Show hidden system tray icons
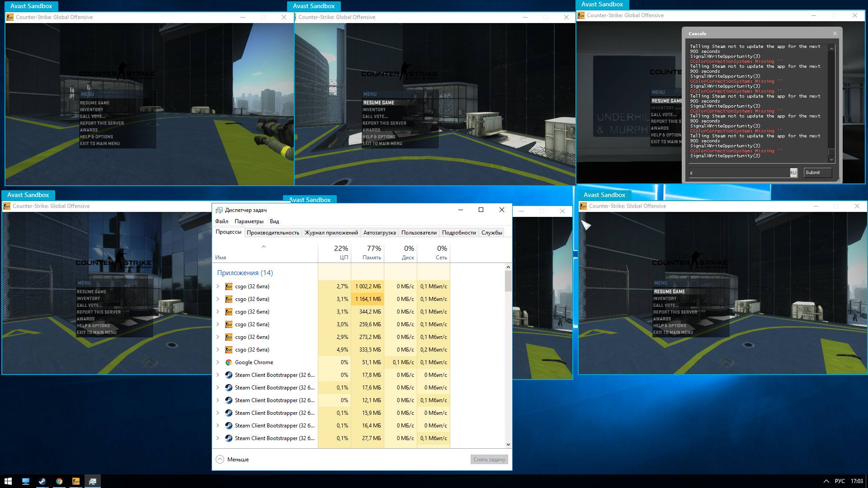This screenshot has width=868, height=488. [x=826, y=481]
